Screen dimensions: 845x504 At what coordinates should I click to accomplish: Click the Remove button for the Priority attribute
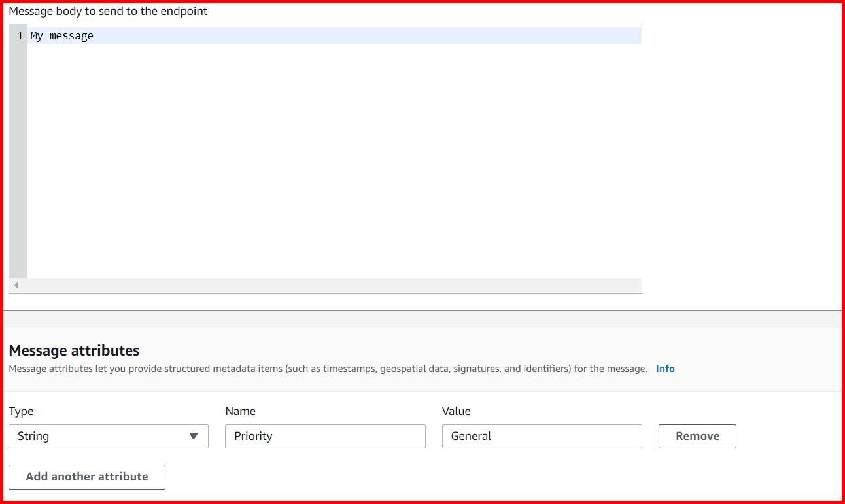point(697,436)
